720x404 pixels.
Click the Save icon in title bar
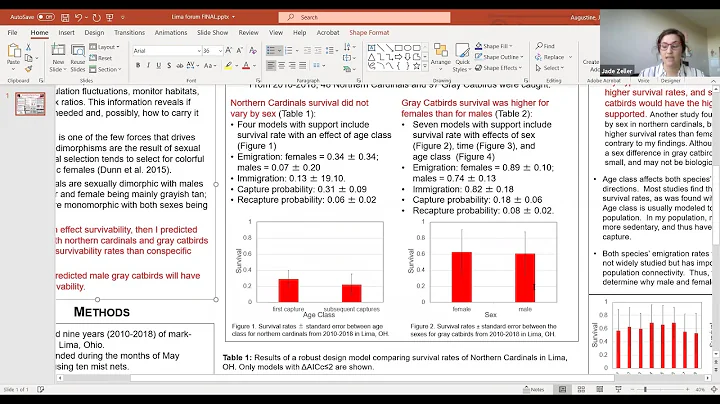tap(65, 17)
